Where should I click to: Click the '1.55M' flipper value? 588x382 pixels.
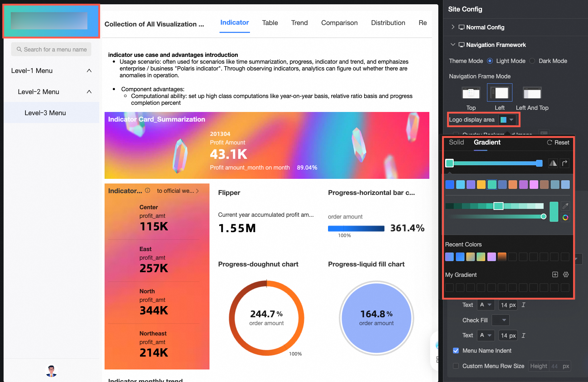(237, 228)
